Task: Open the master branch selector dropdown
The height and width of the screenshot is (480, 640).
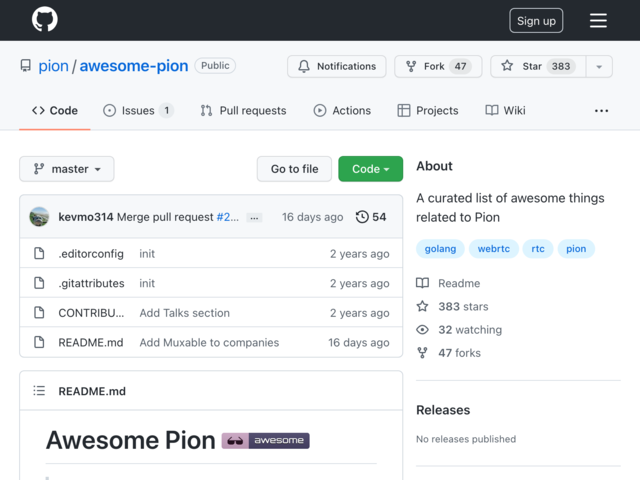Action: tap(67, 169)
